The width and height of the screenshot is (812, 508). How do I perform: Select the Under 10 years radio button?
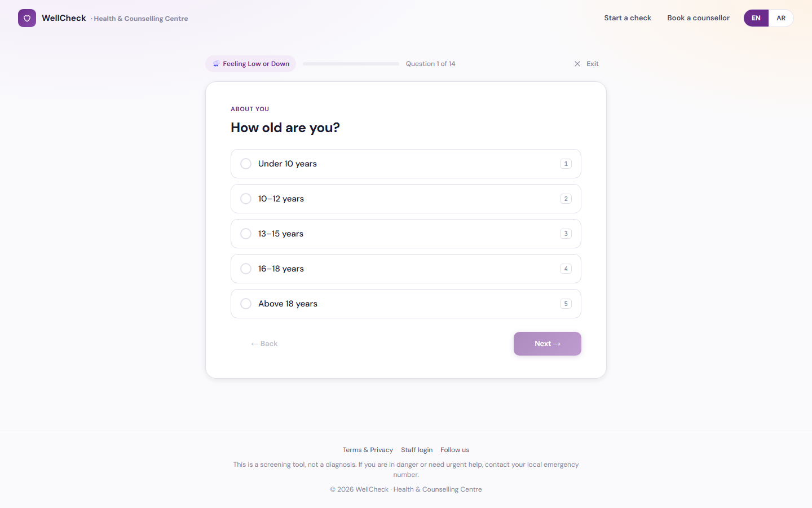[246, 164]
